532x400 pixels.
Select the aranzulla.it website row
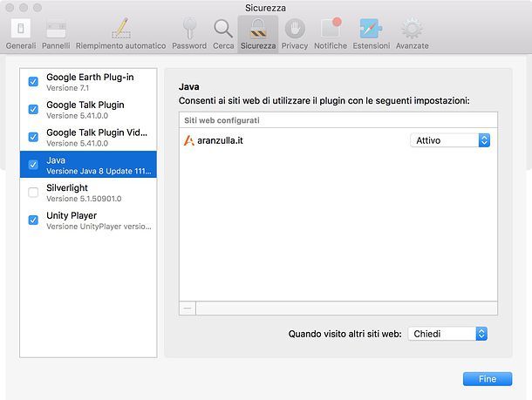click(x=338, y=140)
